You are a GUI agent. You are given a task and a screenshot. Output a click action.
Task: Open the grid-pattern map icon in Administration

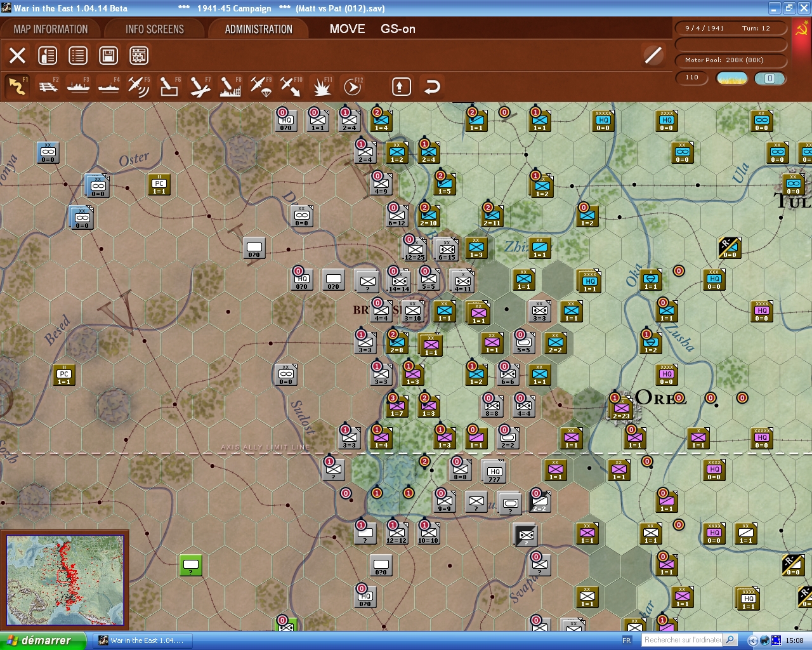click(139, 55)
